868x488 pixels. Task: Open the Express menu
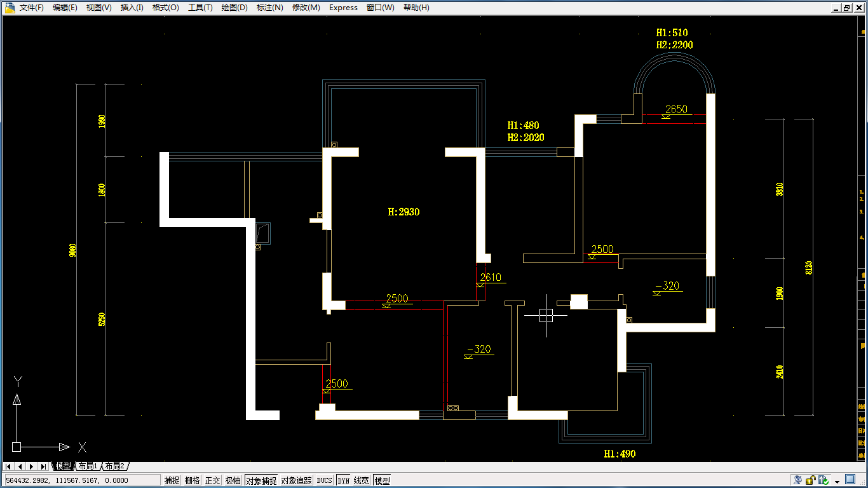(343, 8)
